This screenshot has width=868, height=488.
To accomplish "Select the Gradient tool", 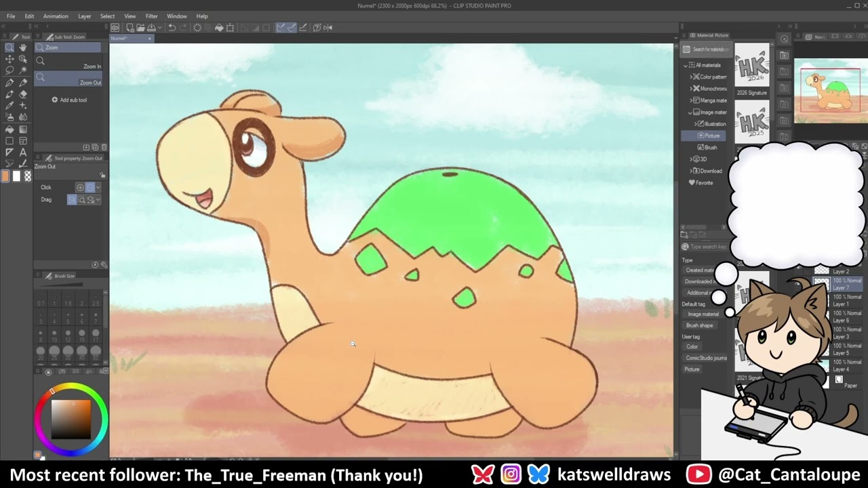I will (23, 129).
